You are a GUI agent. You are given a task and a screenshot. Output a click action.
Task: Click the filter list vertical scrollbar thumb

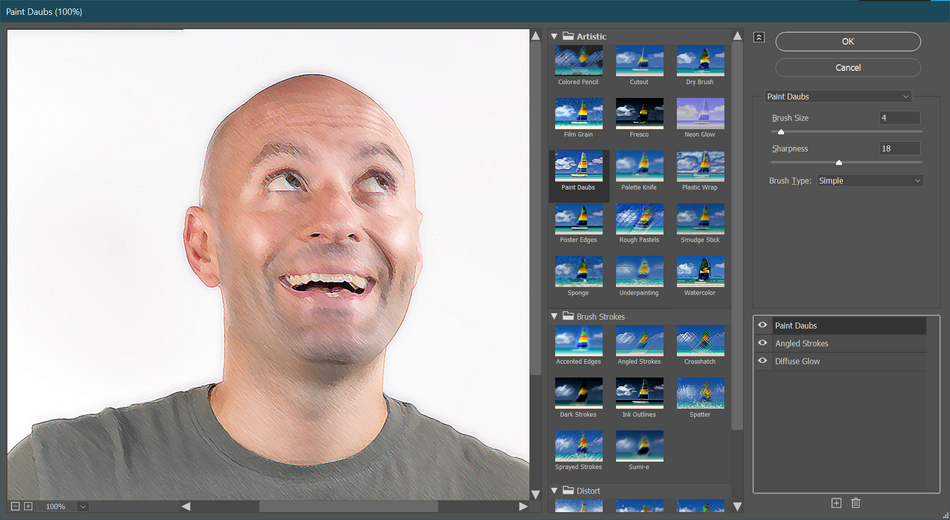737,236
